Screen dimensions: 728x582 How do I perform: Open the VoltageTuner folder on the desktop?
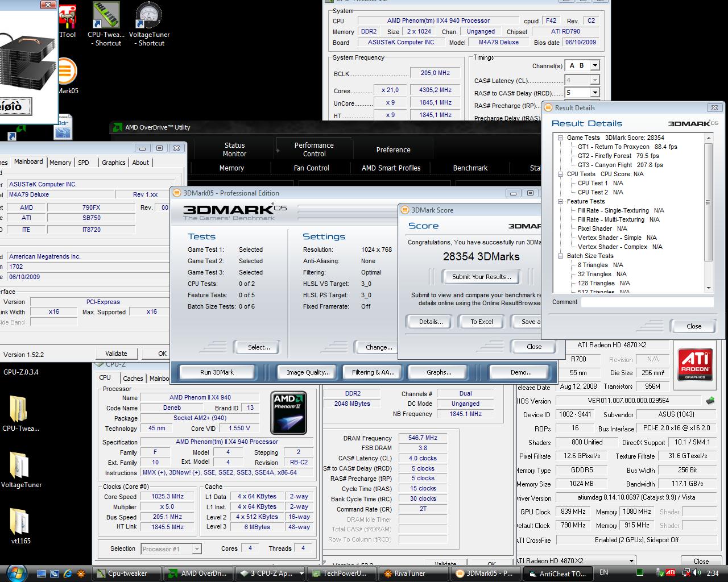(21, 471)
